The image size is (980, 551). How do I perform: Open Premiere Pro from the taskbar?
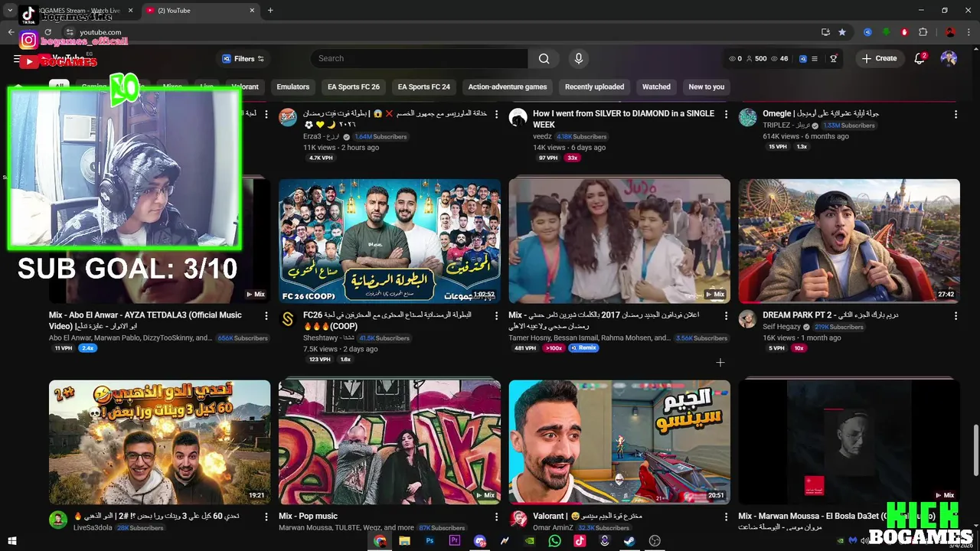coord(455,541)
